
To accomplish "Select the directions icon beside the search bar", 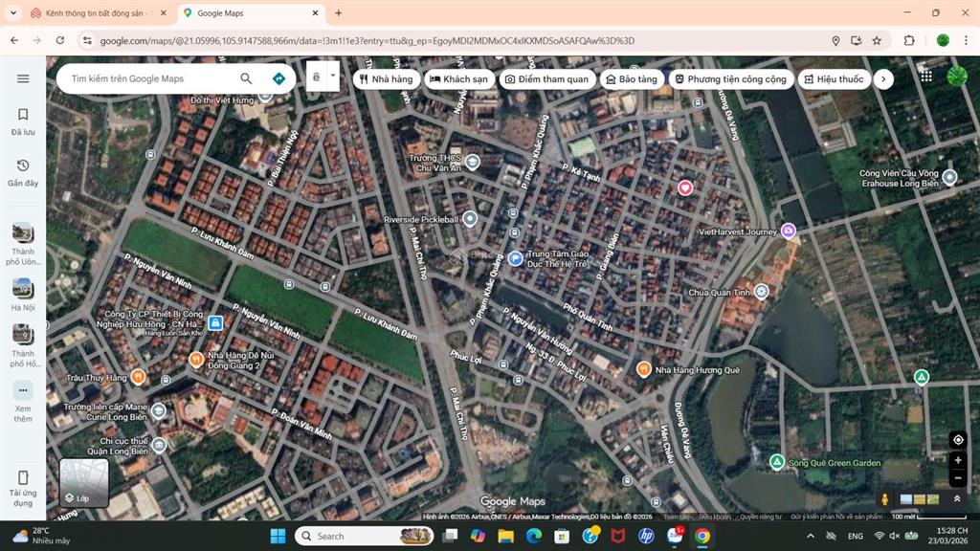I will click(x=278, y=78).
